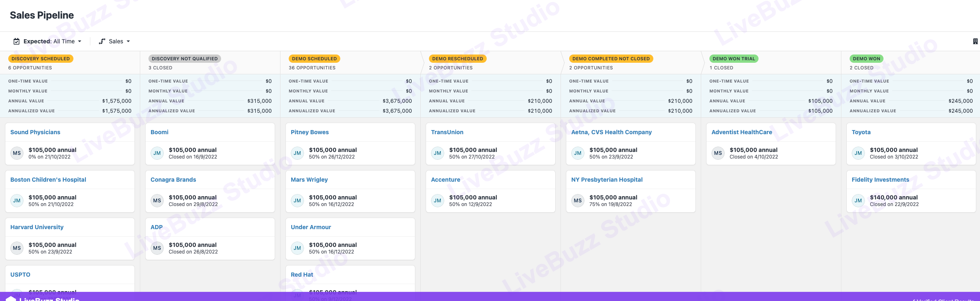Image resolution: width=980 pixels, height=301 pixels.
Task: Click the column layout icon at far right
Action: (975, 41)
